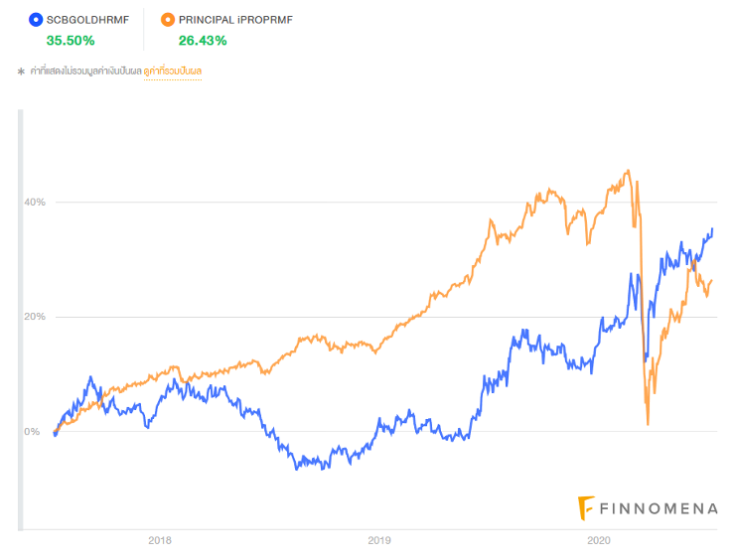735x560 pixels.
Task: Click the blue line's right end point
Action: point(712,229)
